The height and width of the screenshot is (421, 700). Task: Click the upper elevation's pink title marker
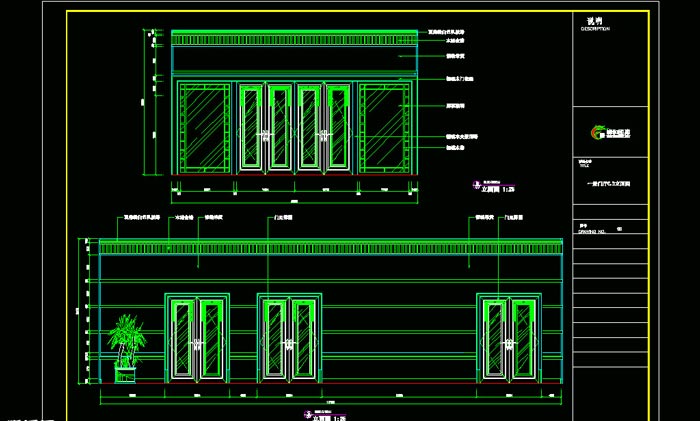coord(474,185)
